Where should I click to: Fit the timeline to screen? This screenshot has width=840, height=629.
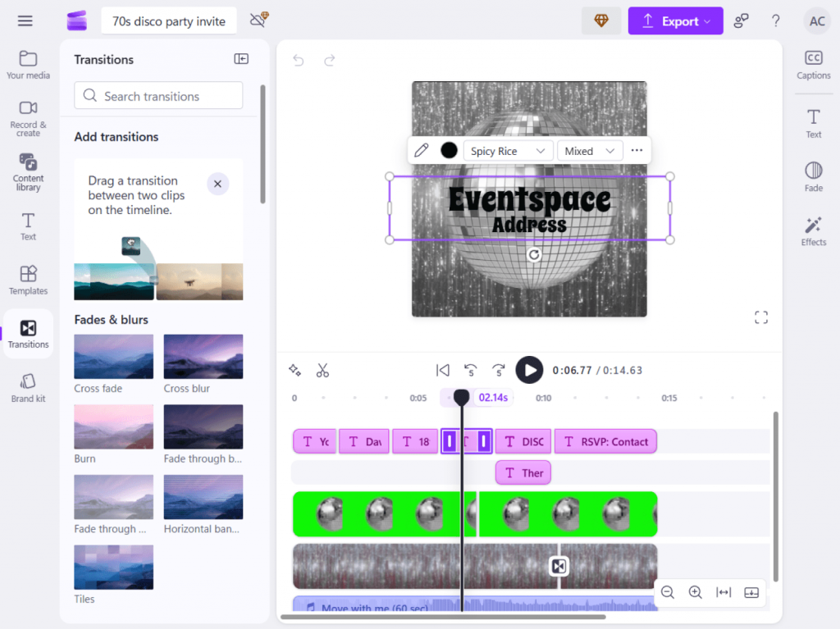[x=724, y=592]
